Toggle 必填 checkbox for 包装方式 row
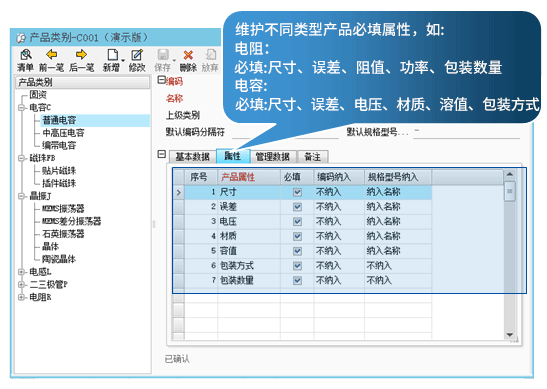Image resolution: width=547 pixels, height=389 pixels. tap(297, 266)
